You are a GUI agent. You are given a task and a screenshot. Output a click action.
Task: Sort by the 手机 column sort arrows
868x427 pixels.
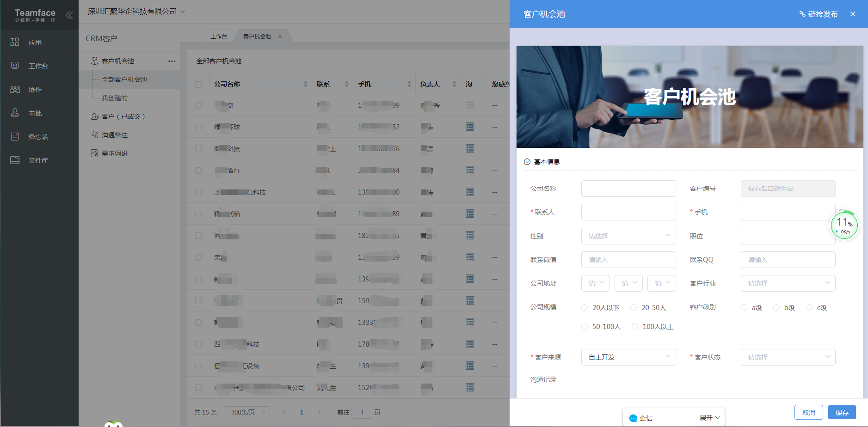[409, 84]
